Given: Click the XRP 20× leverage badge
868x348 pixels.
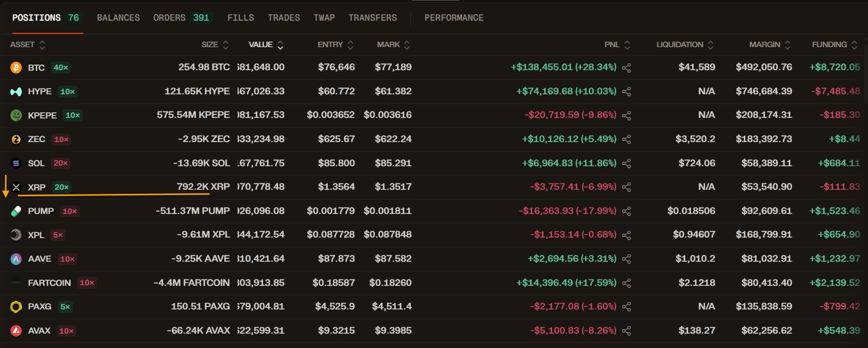Looking at the screenshot, I should coord(60,187).
